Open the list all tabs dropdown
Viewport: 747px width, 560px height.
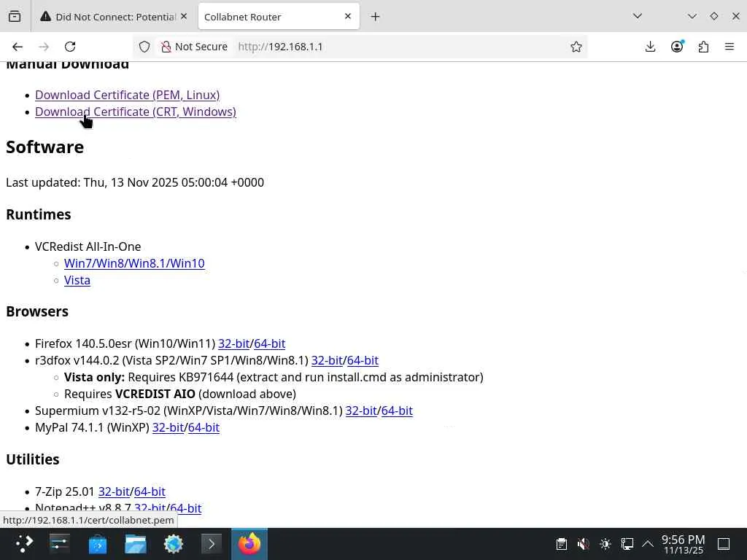coord(638,16)
